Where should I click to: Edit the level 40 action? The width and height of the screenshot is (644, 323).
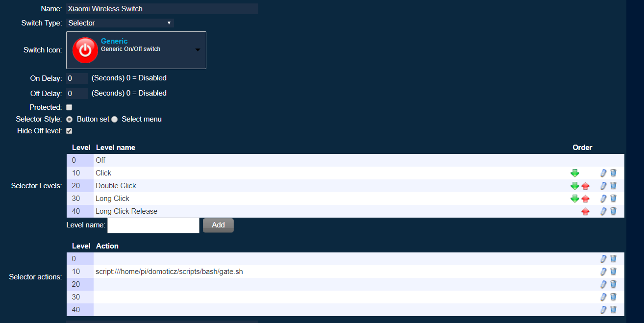[x=603, y=310]
